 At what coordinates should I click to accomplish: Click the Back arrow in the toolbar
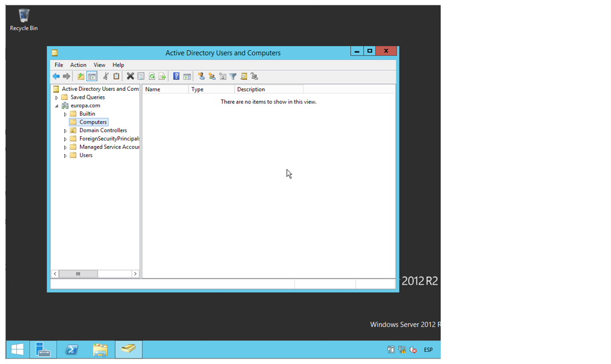pos(56,76)
